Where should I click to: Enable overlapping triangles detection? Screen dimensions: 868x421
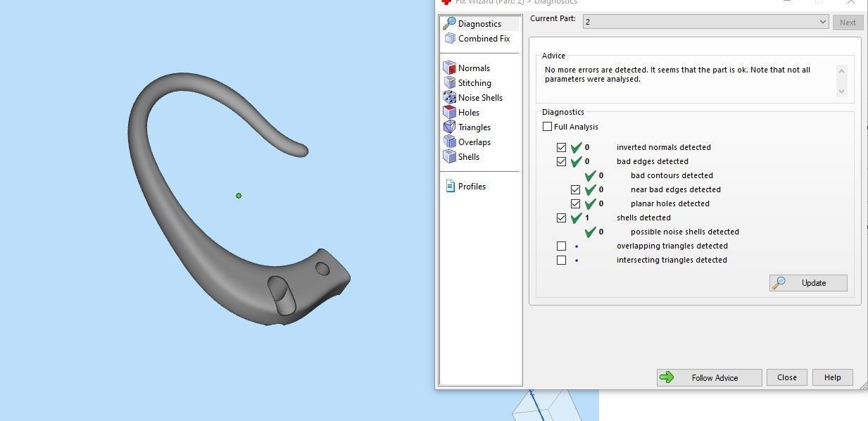coord(561,246)
